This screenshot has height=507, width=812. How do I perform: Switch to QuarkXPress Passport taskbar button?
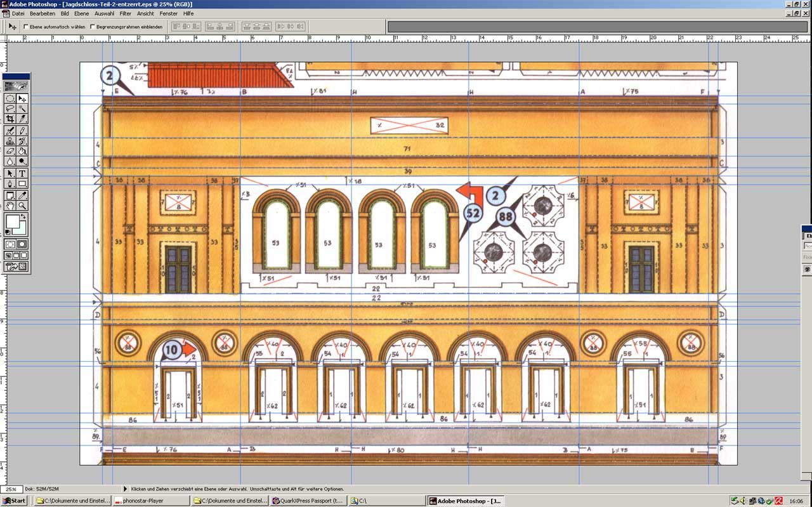tap(308, 501)
